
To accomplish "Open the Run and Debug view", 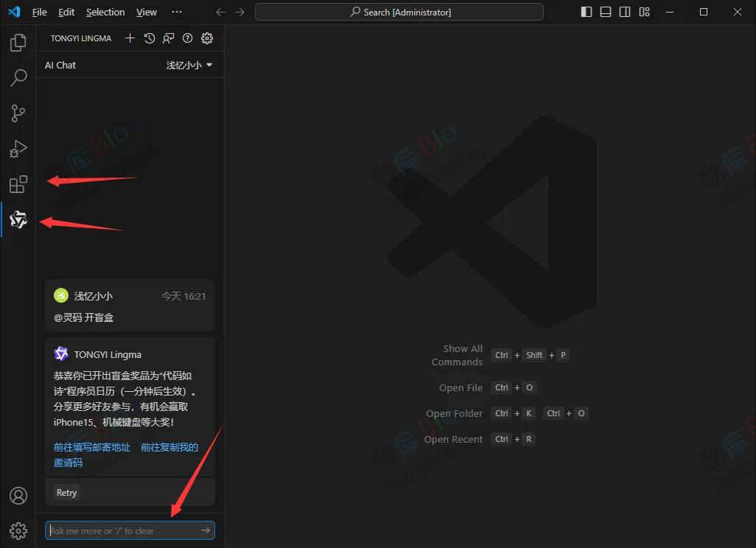I will point(18,149).
